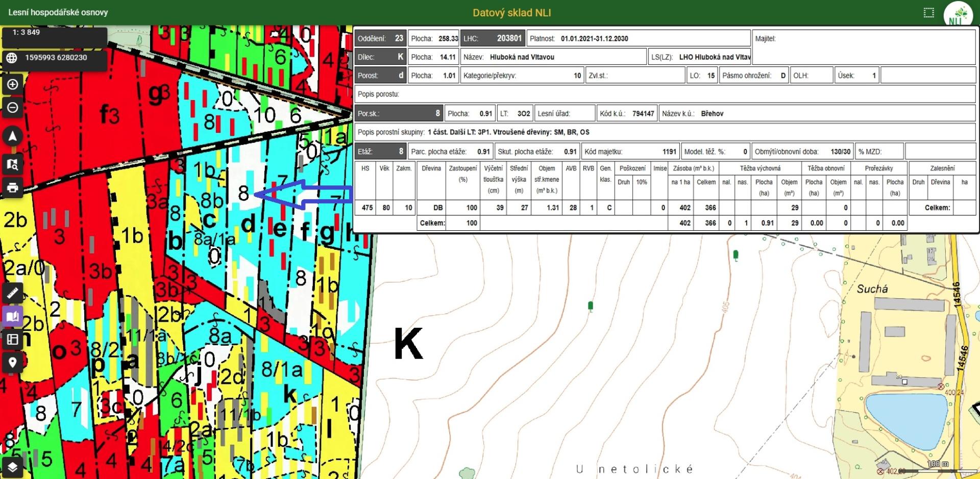Screen dimensions: 980x479
Task: Reset map orientation with north arrow
Action: [13, 136]
